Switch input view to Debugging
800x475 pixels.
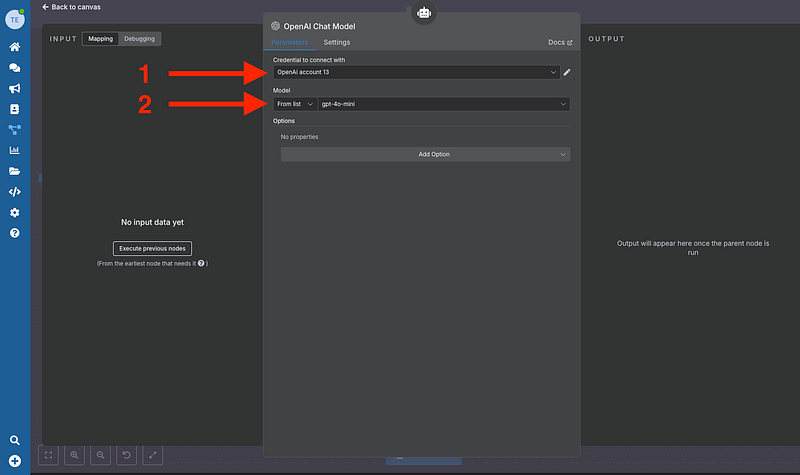(x=139, y=39)
